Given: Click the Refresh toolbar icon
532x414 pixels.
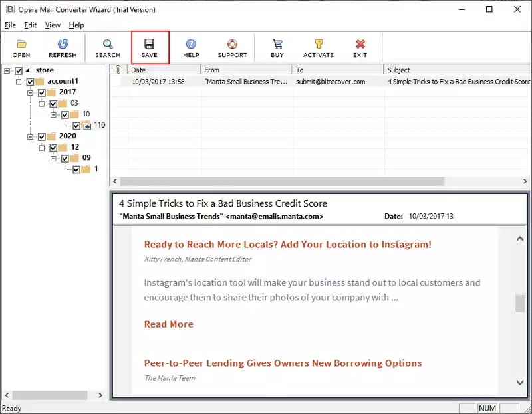Looking at the screenshot, I should (63, 48).
